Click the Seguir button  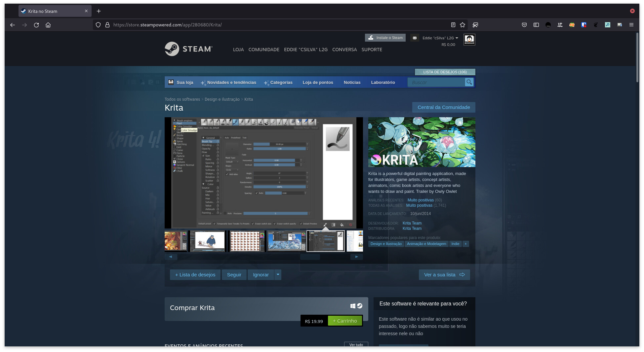pos(234,275)
